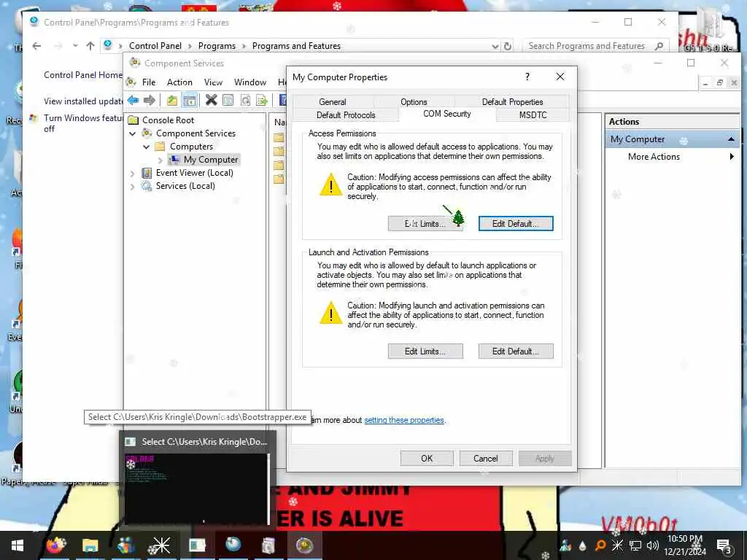Switch to the General tab
Viewport: 747px width, 560px height.
point(333,102)
